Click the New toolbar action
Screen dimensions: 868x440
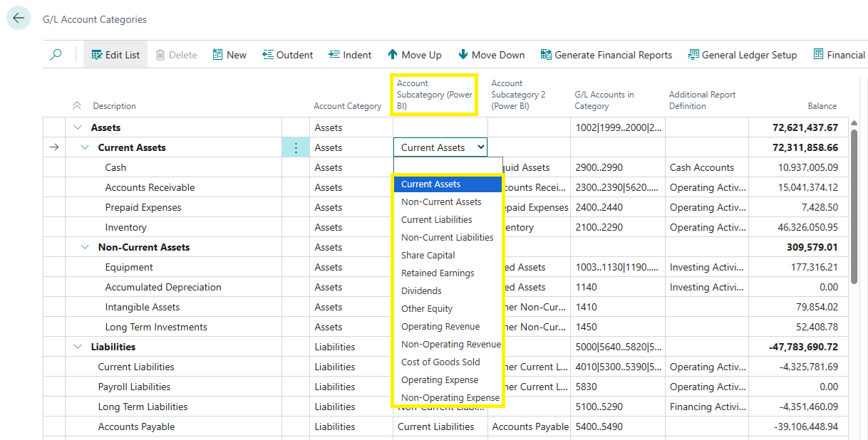pyautogui.click(x=229, y=55)
